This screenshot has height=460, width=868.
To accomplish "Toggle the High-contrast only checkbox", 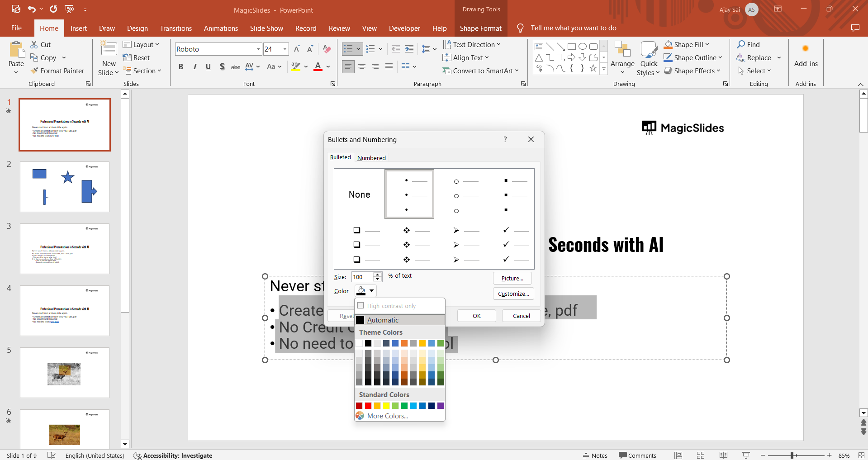I will click(360, 306).
